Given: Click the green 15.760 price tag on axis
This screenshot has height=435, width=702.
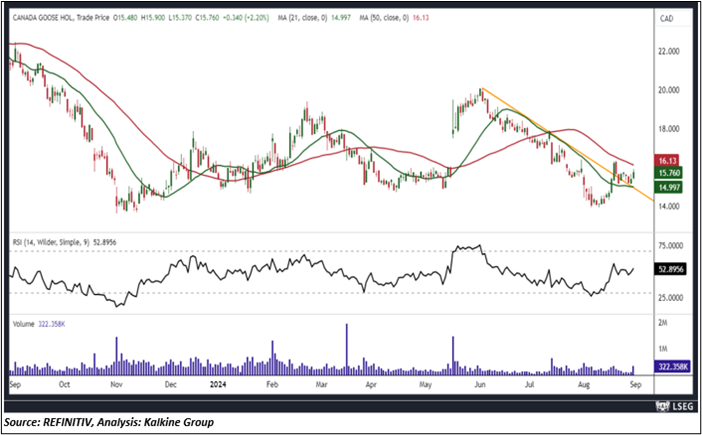Looking at the screenshot, I should click(x=668, y=173).
